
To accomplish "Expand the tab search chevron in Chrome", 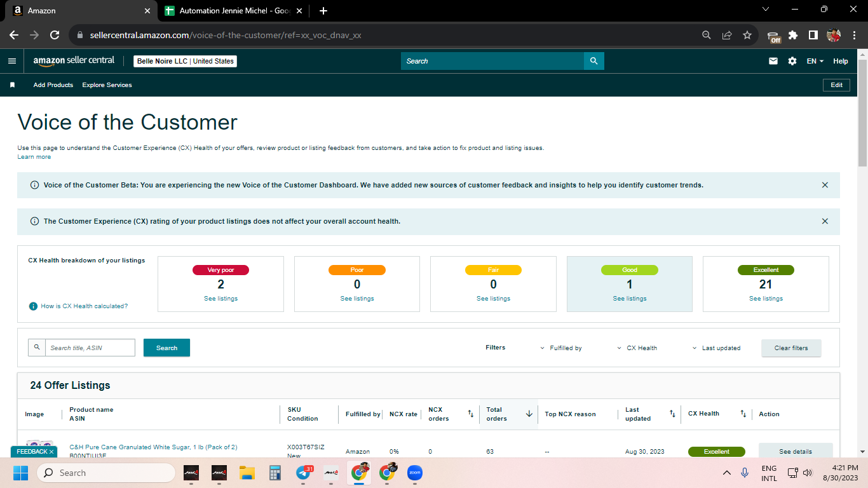I will coord(765,10).
